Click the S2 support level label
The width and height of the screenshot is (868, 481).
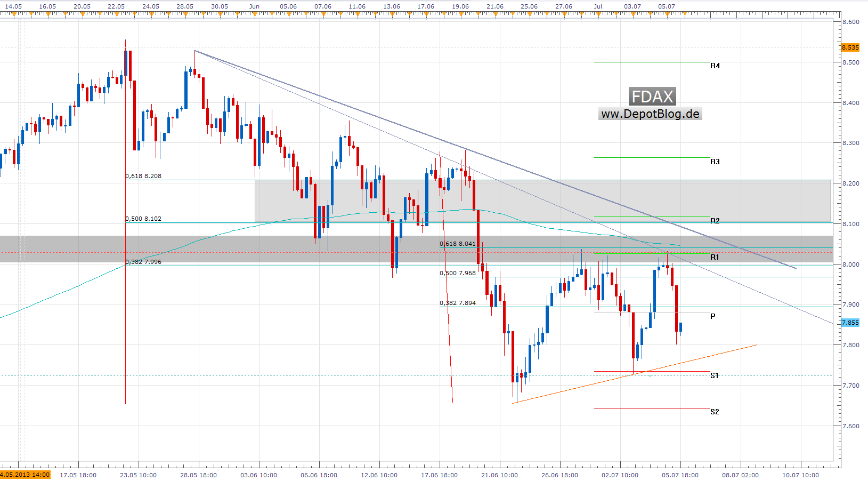715,412
